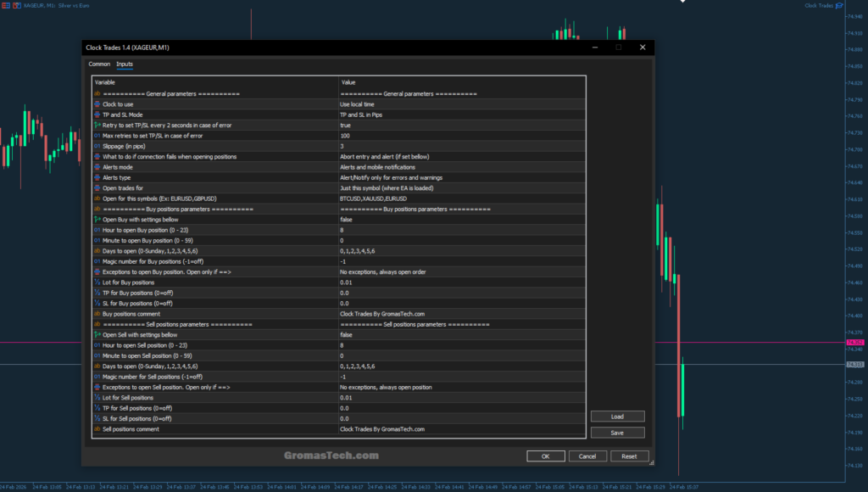Select the 'What to do if connection fails' row

click(x=339, y=157)
